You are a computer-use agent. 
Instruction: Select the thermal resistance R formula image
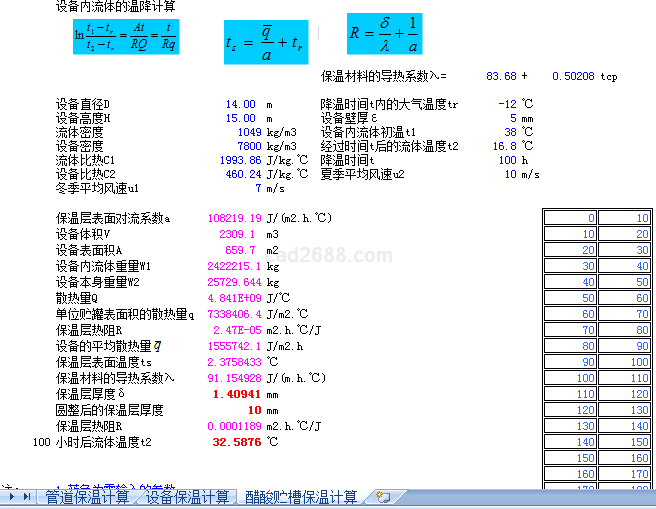click(x=385, y=34)
